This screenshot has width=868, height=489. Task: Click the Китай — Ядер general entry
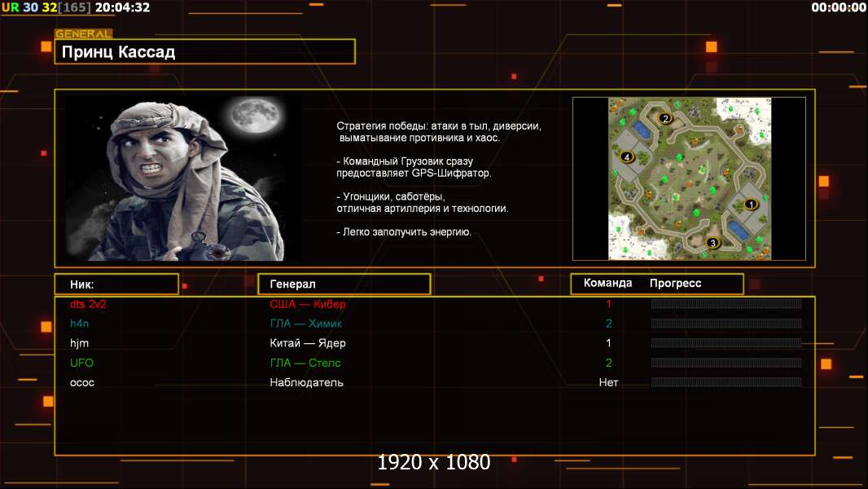307,343
